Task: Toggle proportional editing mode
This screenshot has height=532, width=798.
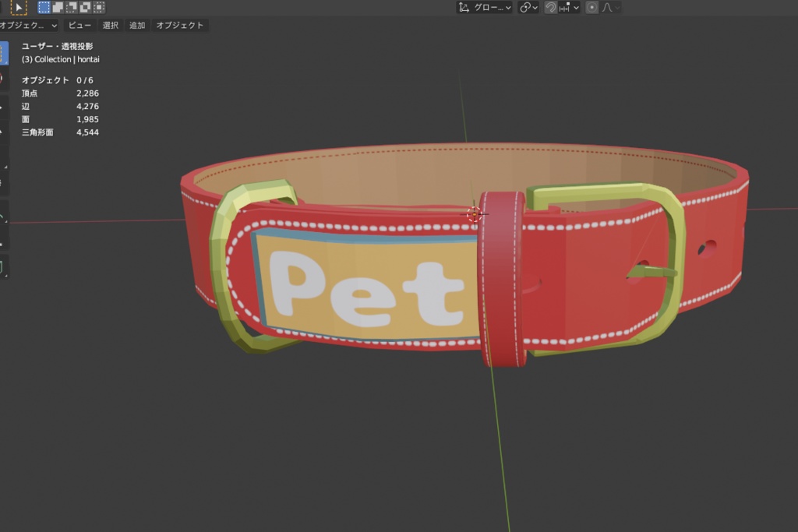Action: (593, 9)
